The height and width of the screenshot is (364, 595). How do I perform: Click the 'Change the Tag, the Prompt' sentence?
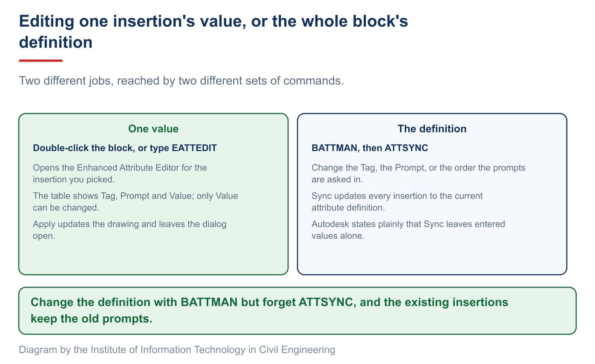click(x=418, y=173)
